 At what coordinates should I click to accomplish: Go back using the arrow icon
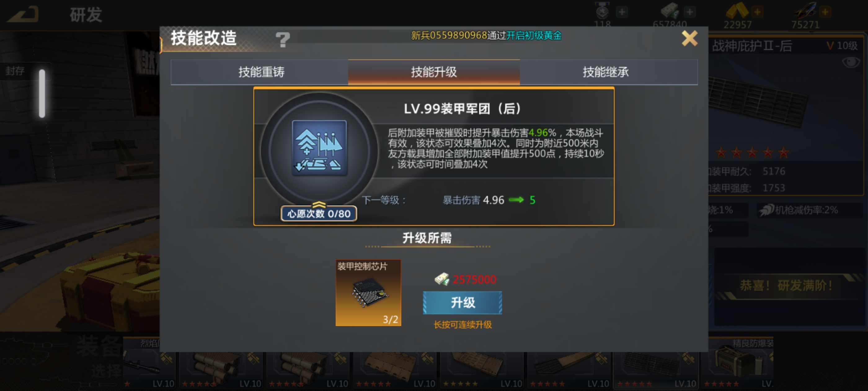coord(23,15)
